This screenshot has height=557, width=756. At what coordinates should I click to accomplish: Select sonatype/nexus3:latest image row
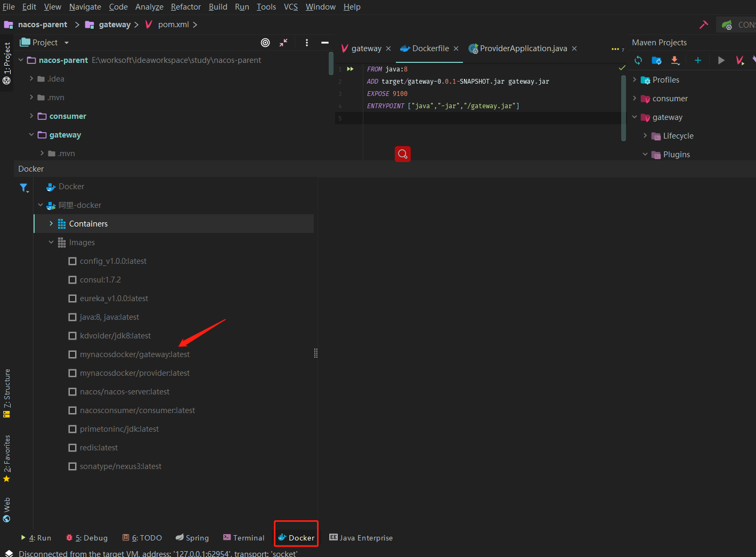pyautogui.click(x=120, y=466)
